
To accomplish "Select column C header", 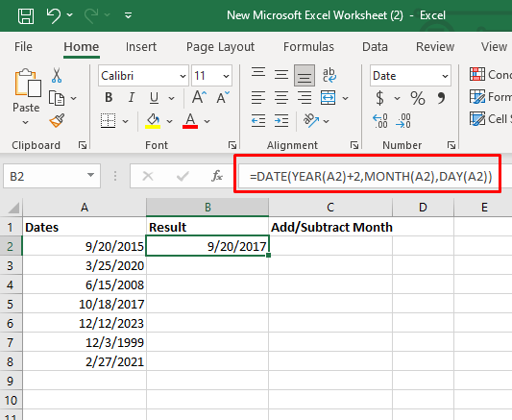I will 330,208.
